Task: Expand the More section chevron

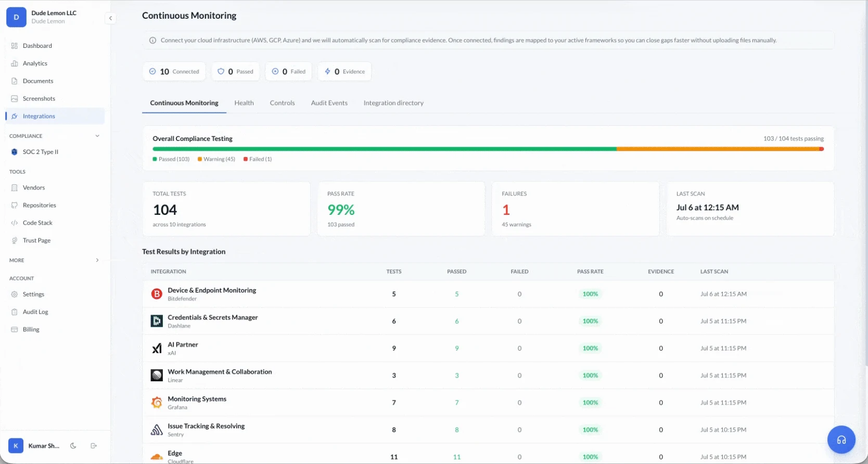Action: [97, 260]
